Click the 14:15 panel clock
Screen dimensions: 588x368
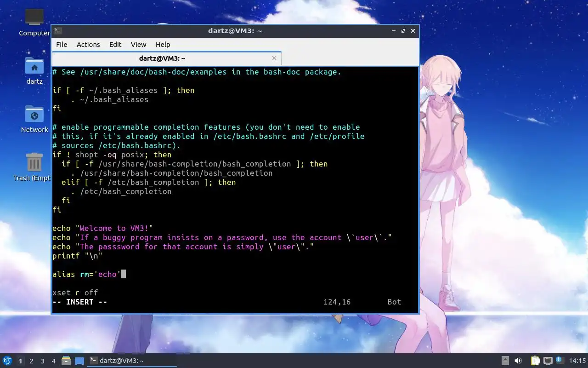click(577, 361)
